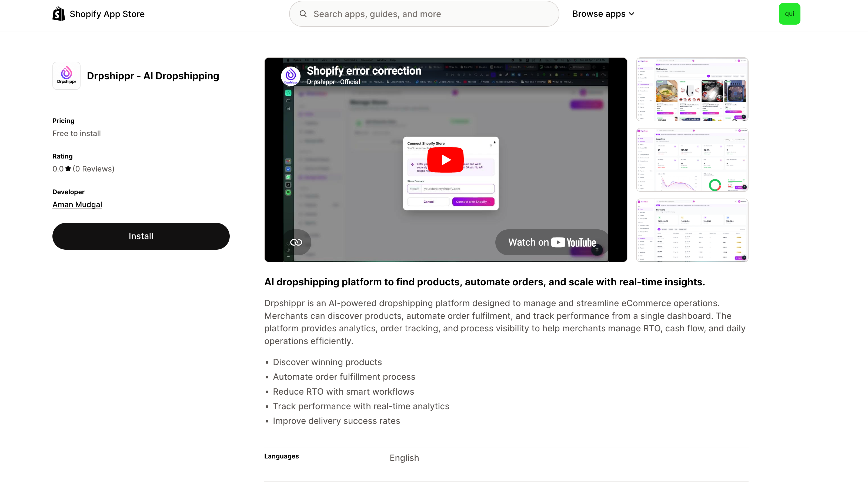Click the video title Shopify error correction
Viewport: 868px width, 482px height.
click(364, 71)
